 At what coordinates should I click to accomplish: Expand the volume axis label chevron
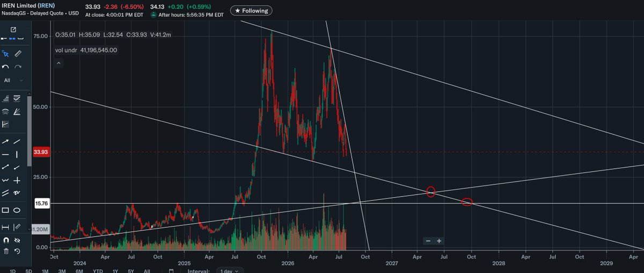[x=29, y=229]
